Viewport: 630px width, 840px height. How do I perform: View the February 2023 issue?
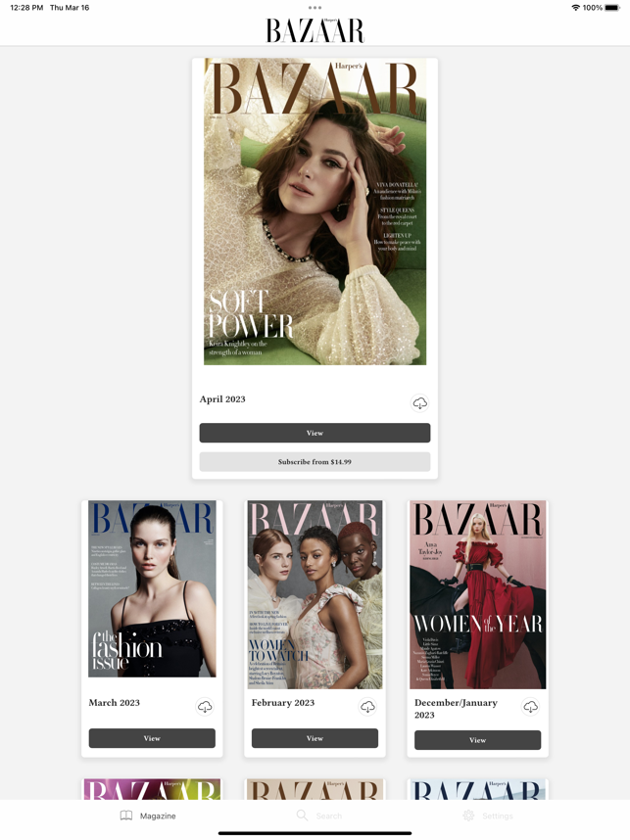tap(315, 738)
